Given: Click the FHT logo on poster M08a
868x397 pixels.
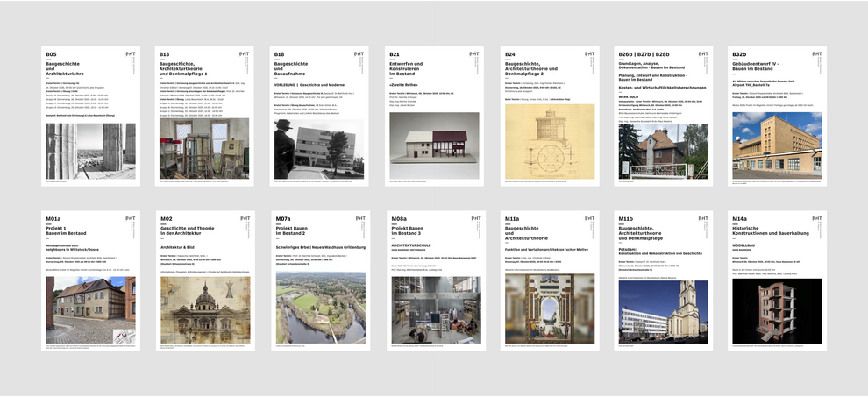Looking at the screenshot, I should pyautogui.click(x=474, y=218).
